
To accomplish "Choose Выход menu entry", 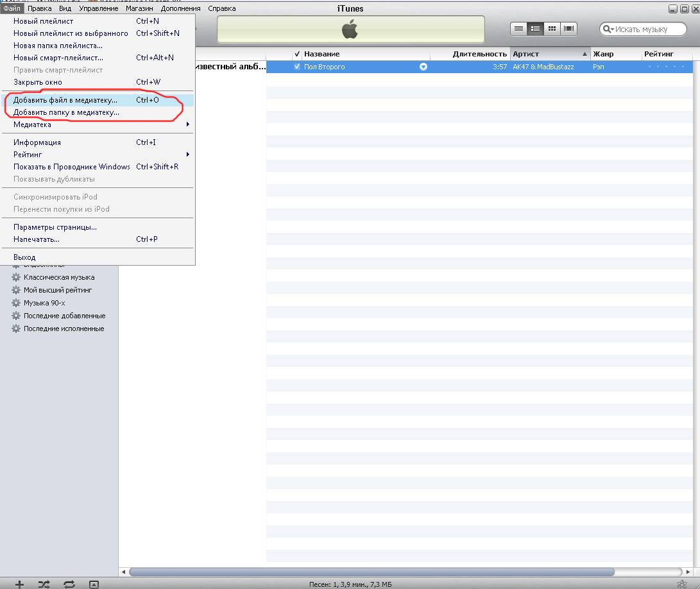I will coord(98,257).
